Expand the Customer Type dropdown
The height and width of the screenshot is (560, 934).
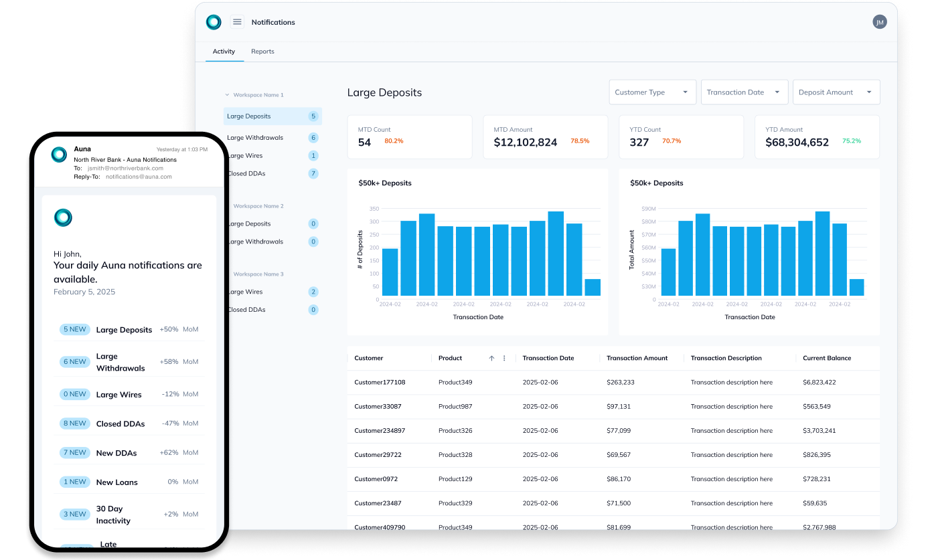coord(652,92)
